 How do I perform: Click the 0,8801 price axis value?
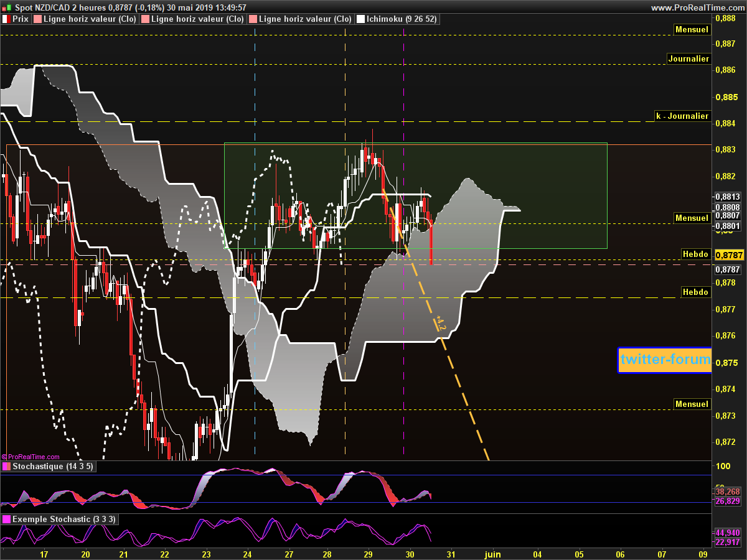728,225
